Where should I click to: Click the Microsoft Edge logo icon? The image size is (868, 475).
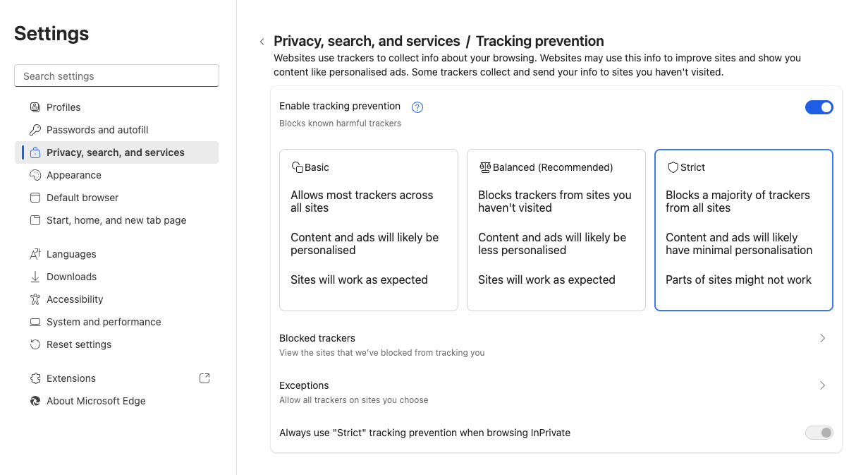(35, 401)
